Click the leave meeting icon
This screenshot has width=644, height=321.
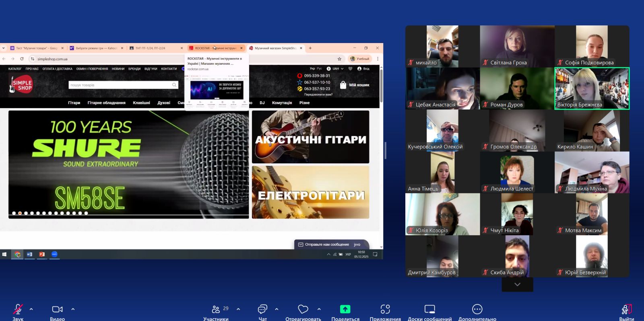pyautogui.click(x=626, y=309)
